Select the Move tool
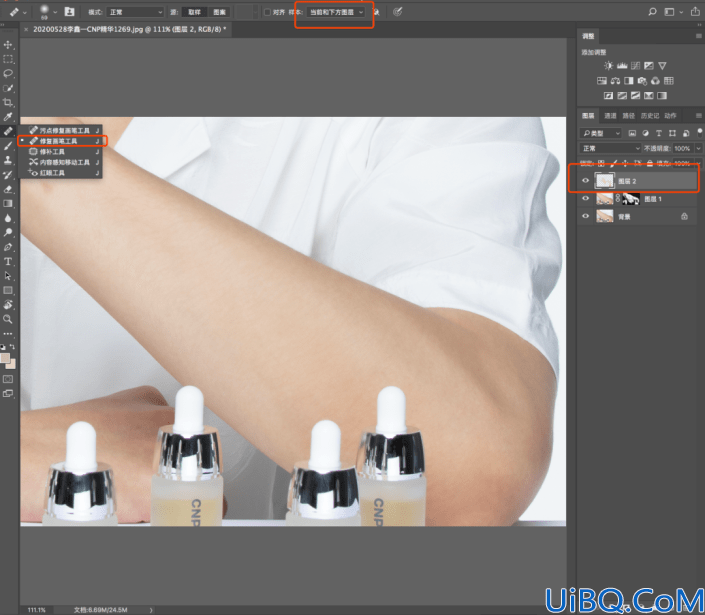This screenshot has height=615, width=705. (8, 45)
